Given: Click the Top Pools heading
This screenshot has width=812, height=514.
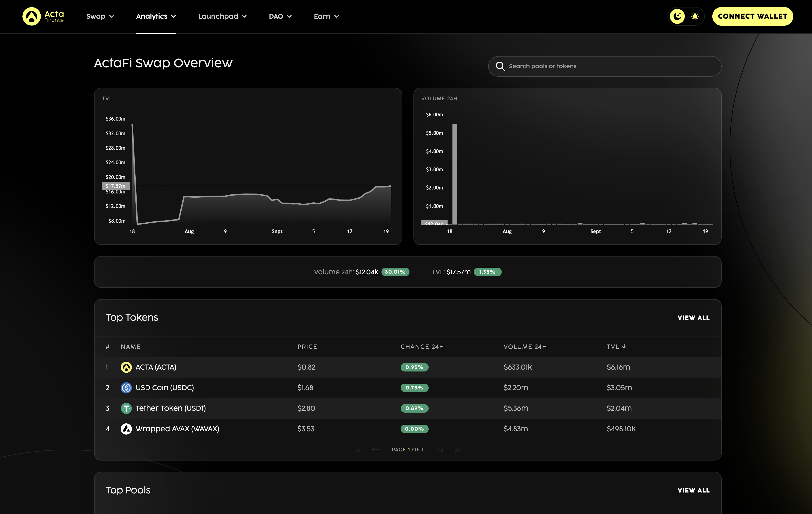Looking at the screenshot, I should coord(128,490).
